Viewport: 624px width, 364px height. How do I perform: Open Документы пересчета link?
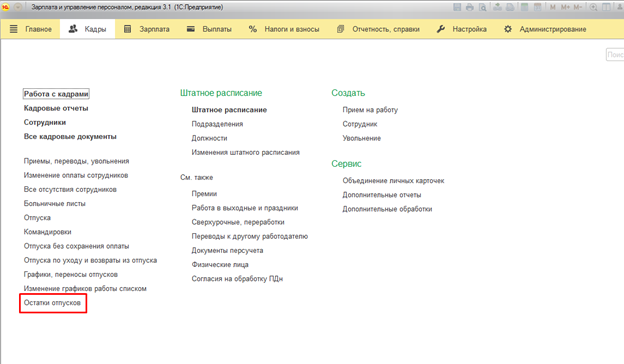click(x=227, y=251)
